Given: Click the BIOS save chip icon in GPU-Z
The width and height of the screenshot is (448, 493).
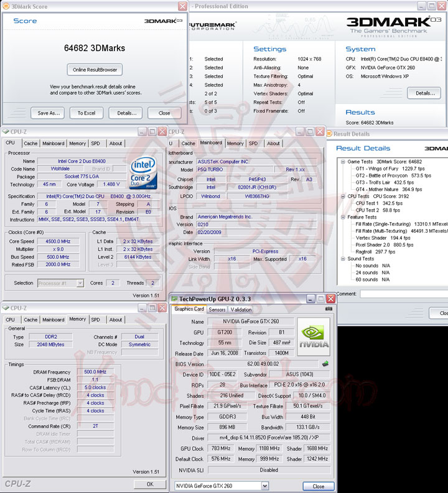Looking at the screenshot, I should pos(325,364).
